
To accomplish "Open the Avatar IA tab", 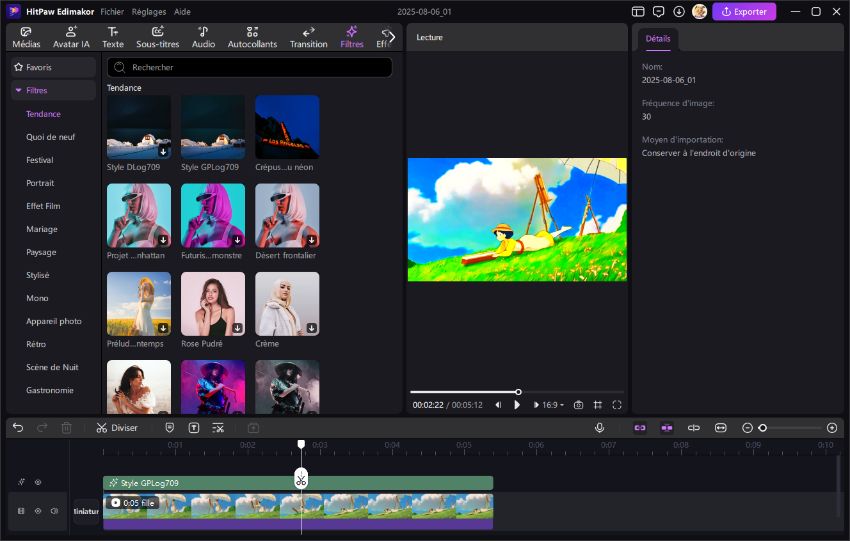I will [71, 37].
